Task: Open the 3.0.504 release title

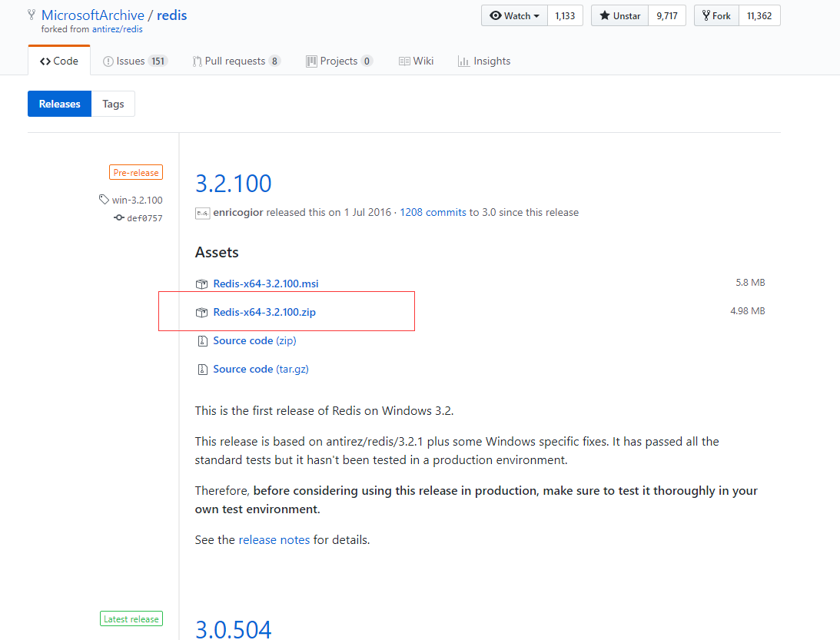Action: click(x=233, y=628)
